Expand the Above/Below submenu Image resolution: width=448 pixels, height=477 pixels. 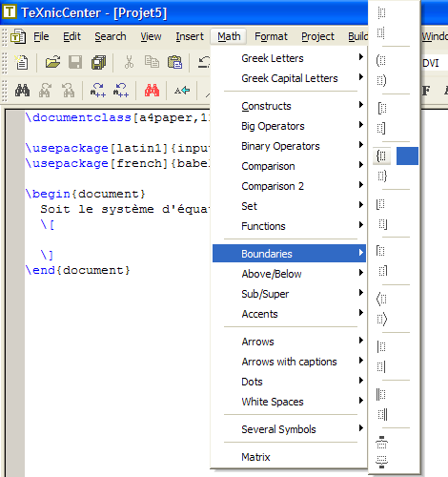289,274
